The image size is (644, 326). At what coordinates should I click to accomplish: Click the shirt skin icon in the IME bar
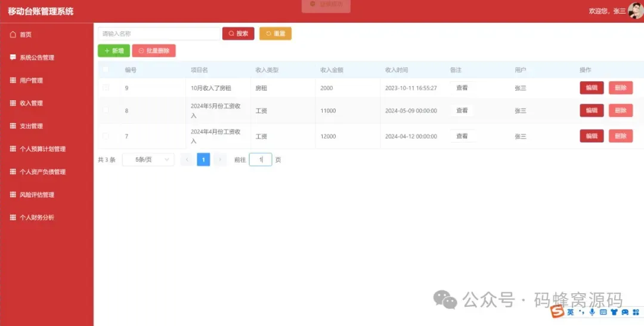614,312
